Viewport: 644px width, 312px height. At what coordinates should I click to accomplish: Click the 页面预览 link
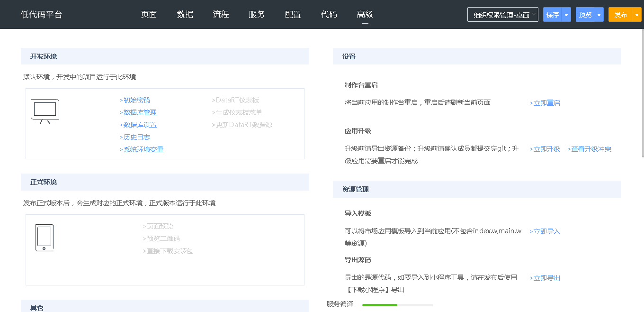158,226
